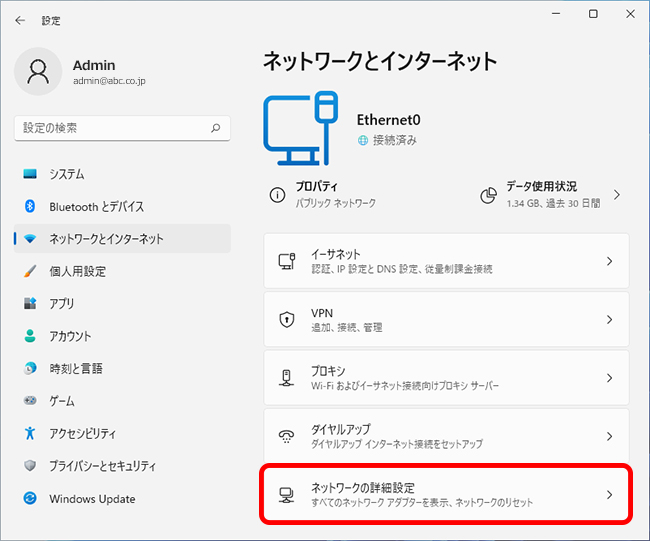Screen dimensions: 650x541
Task: Click the back arrow icon in settings
Action: 20,20
